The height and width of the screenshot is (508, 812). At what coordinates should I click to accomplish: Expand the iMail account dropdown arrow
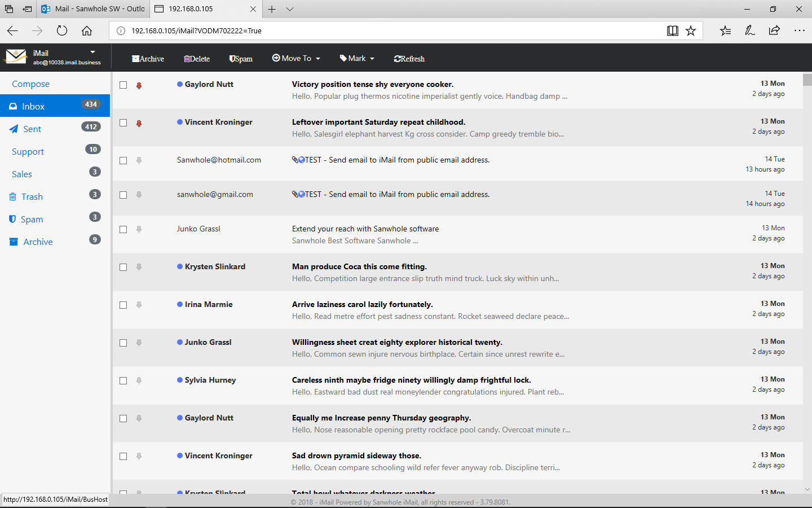93,52
